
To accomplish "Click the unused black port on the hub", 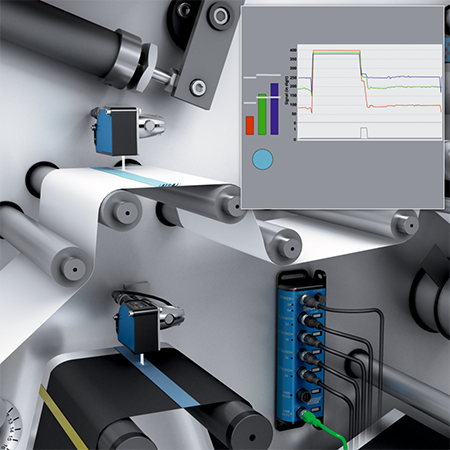I will [305, 396].
